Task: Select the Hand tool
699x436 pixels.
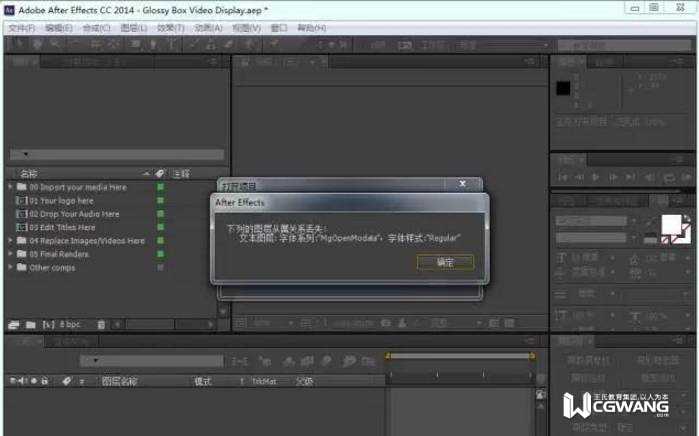Action: tap(37, 44)
